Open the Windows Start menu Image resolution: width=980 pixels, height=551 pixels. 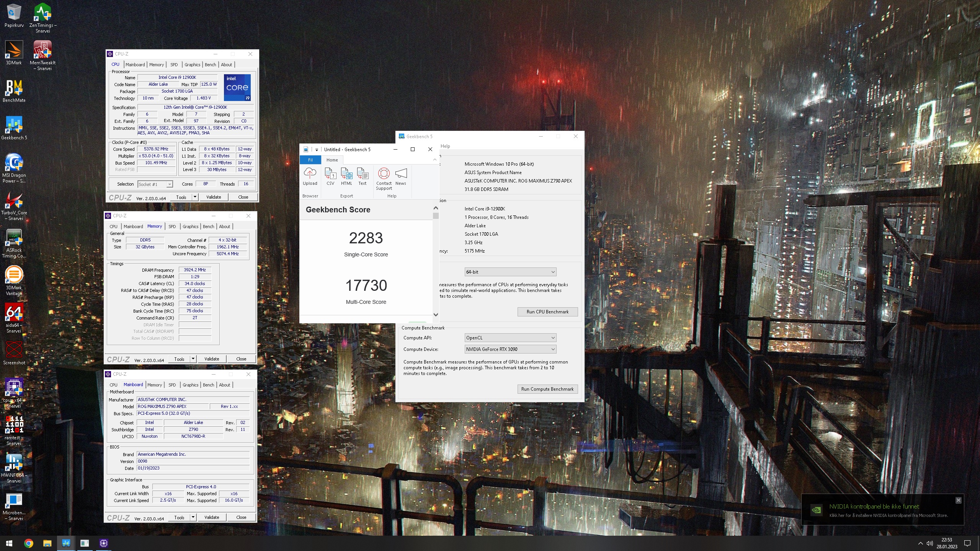(9, 543)
